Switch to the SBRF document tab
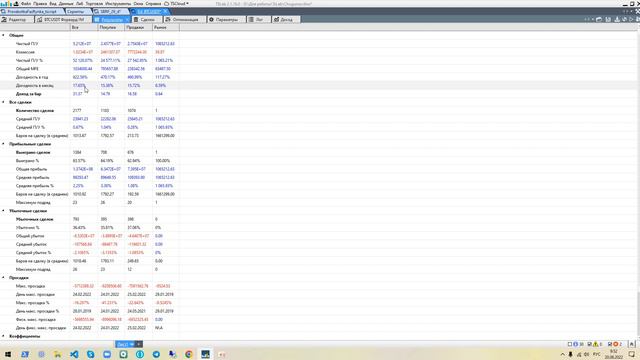Viewport: 640px width, 360px height. 111,11
